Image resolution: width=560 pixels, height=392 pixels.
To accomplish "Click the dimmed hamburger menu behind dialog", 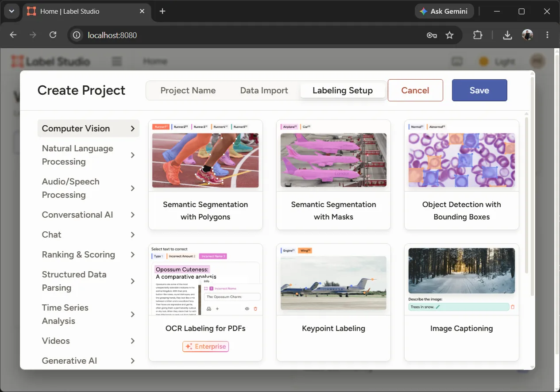I will click(x=117, y=61).
